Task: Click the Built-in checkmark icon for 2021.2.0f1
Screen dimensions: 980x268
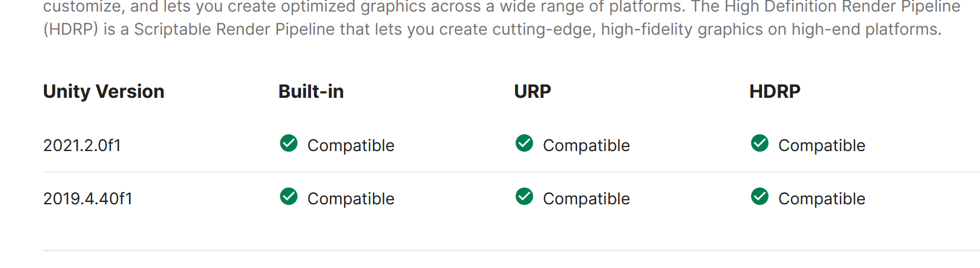Action: (289, 143)
